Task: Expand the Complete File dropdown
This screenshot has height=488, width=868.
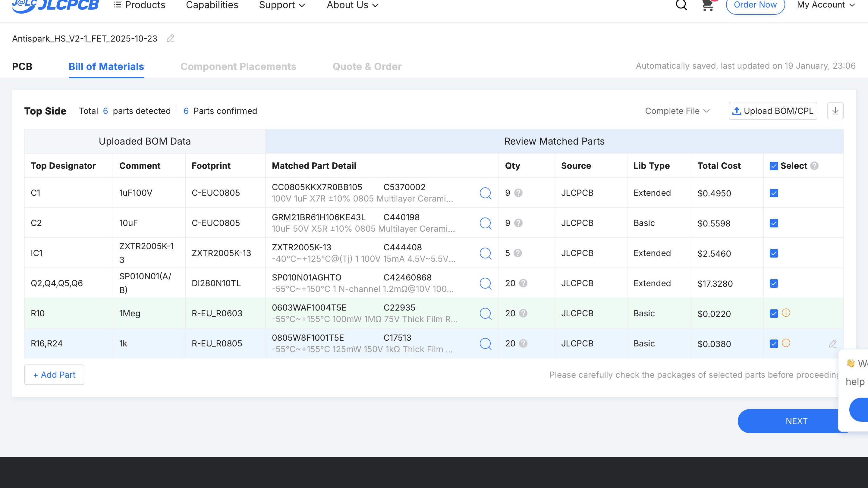Action: pyautogui.click(x=677, y=111)
